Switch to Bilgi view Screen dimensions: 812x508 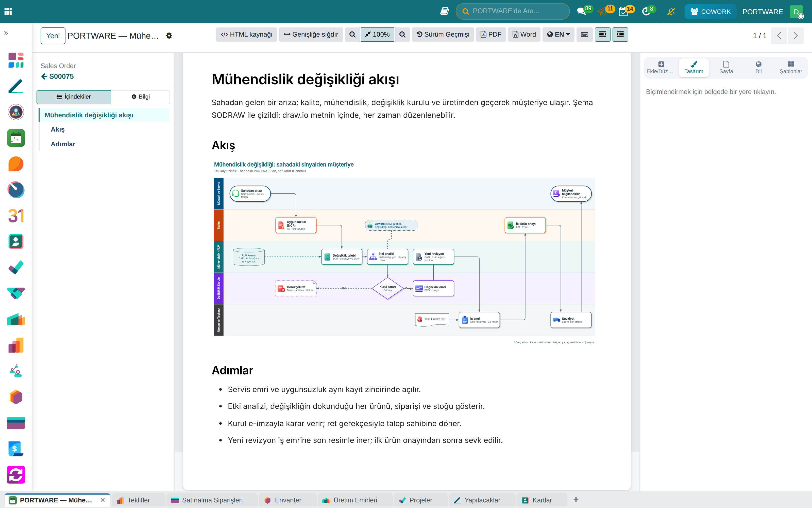141,97
